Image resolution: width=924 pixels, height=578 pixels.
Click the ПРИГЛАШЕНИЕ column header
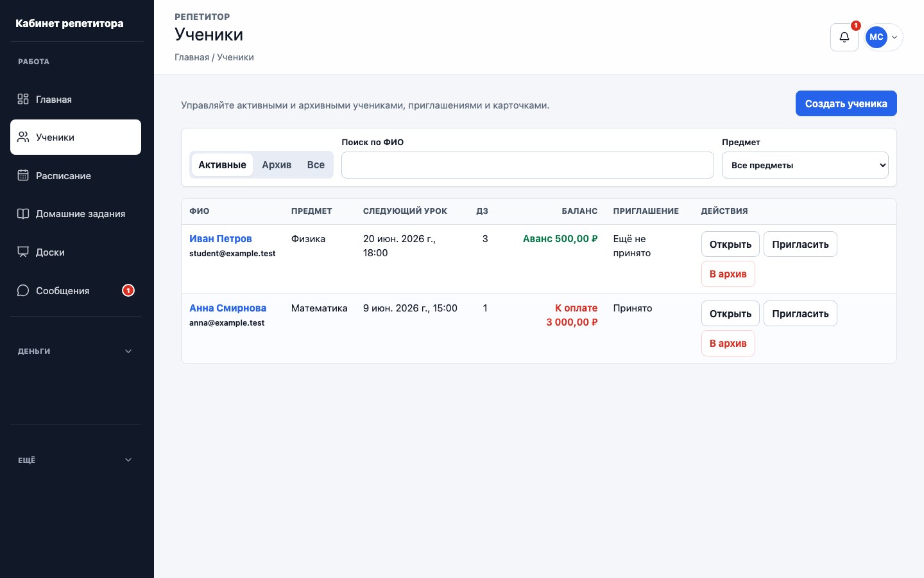[x=646, y=211]
